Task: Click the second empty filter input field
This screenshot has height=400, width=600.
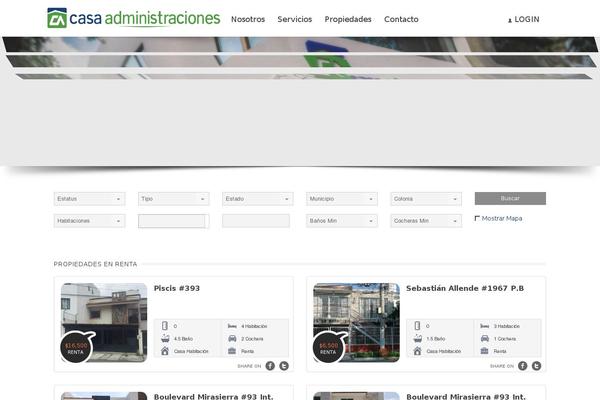Action: 256,221
